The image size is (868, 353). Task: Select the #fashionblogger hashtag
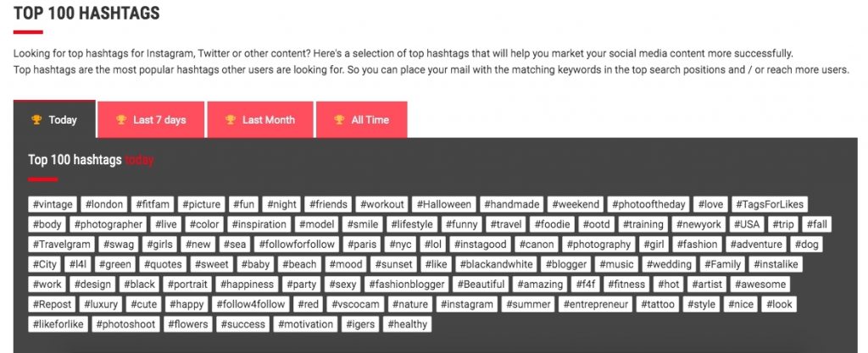point(406,284)
